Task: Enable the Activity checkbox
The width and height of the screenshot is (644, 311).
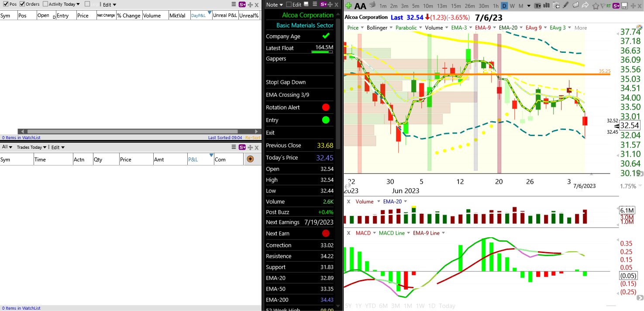Action: tap(45, 4)
